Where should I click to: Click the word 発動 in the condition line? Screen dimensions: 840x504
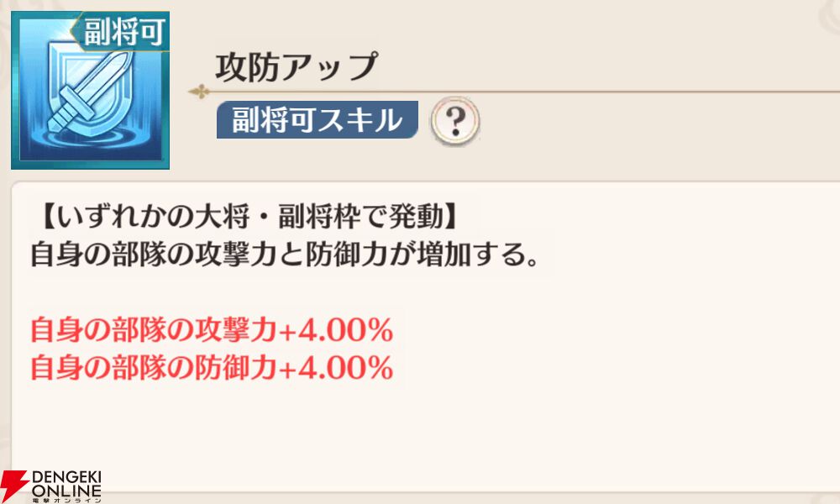pos(410,216)
